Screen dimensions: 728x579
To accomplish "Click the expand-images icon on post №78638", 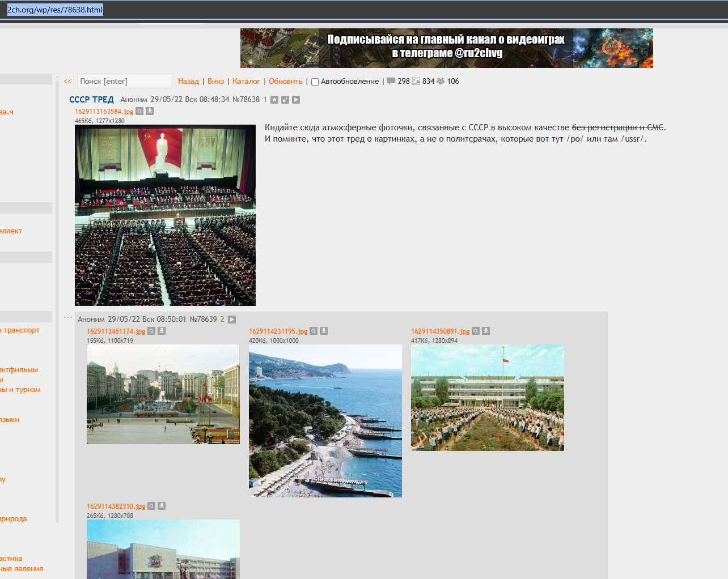I will coord(285,100).
